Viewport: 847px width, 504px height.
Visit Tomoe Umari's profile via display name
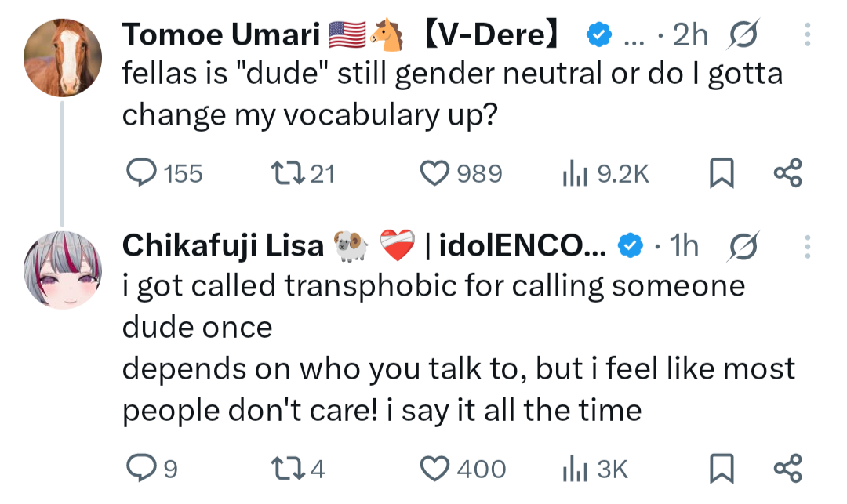pos(220,35)
